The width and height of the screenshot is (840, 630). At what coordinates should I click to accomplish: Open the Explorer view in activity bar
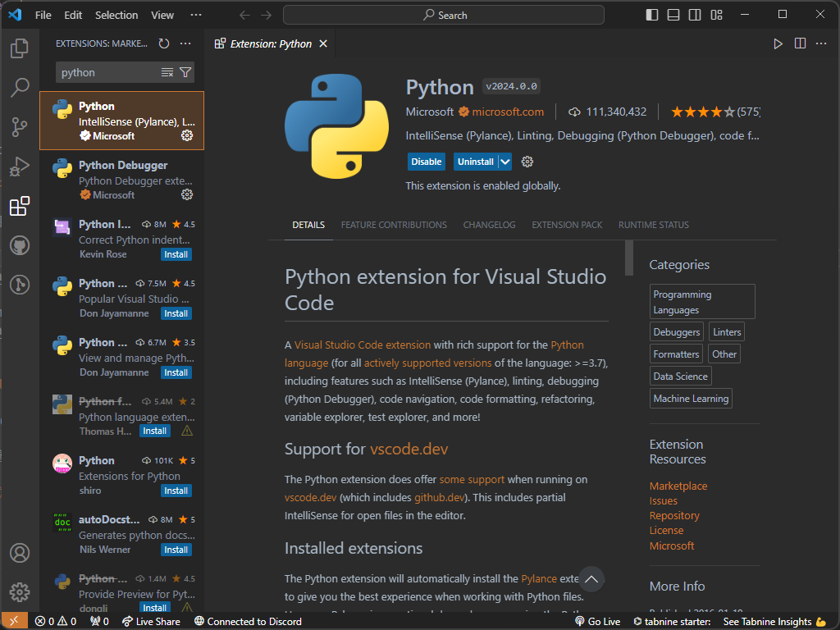point(20,48)
